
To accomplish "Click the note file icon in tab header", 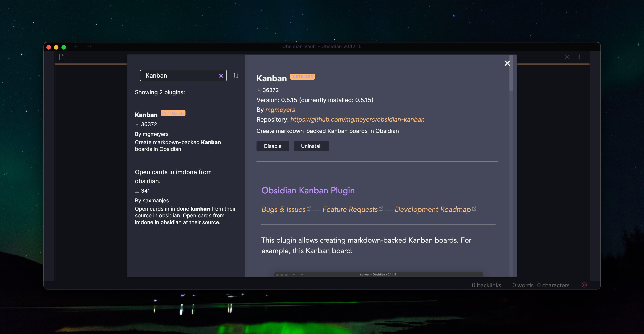I will (62, 57).
